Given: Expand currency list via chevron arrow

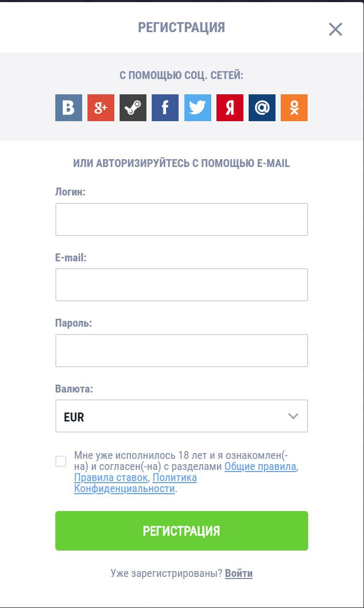Looking at the screenshot, I should (293, 416).
